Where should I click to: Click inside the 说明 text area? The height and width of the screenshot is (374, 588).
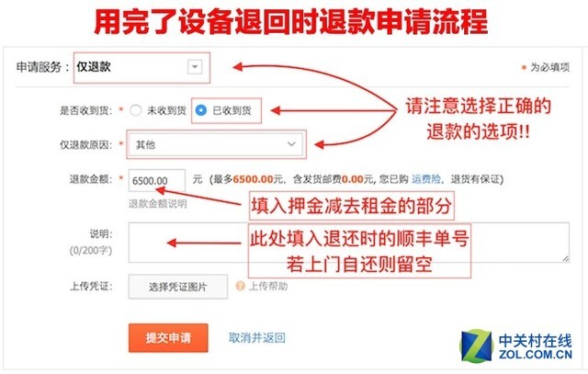click(349, 243)
